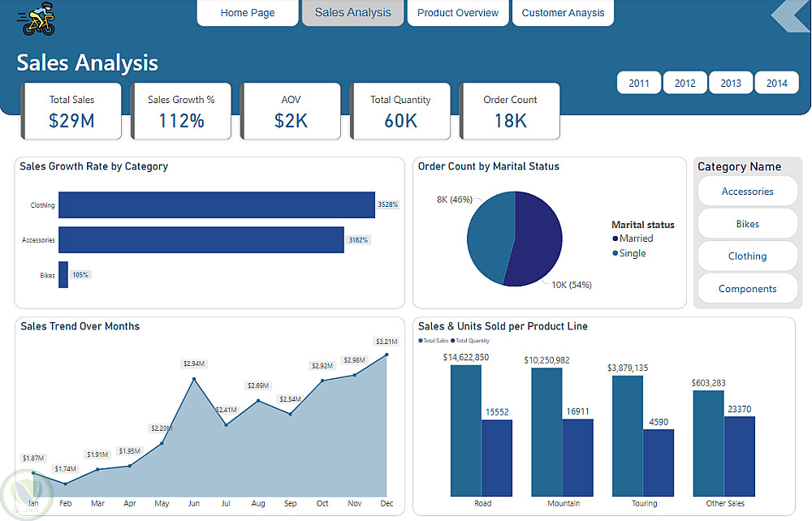Click the August point $2.69M
Viewport: 812px width, 521px height.
pyautogui.click(x=258, y=400)
